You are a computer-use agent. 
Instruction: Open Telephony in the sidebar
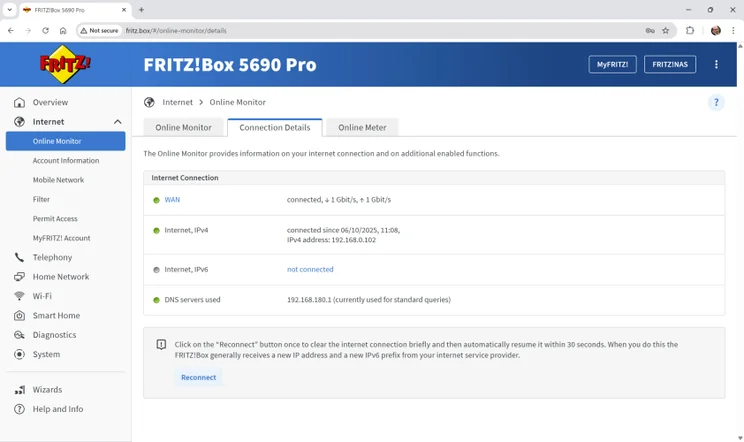[52, 257]
